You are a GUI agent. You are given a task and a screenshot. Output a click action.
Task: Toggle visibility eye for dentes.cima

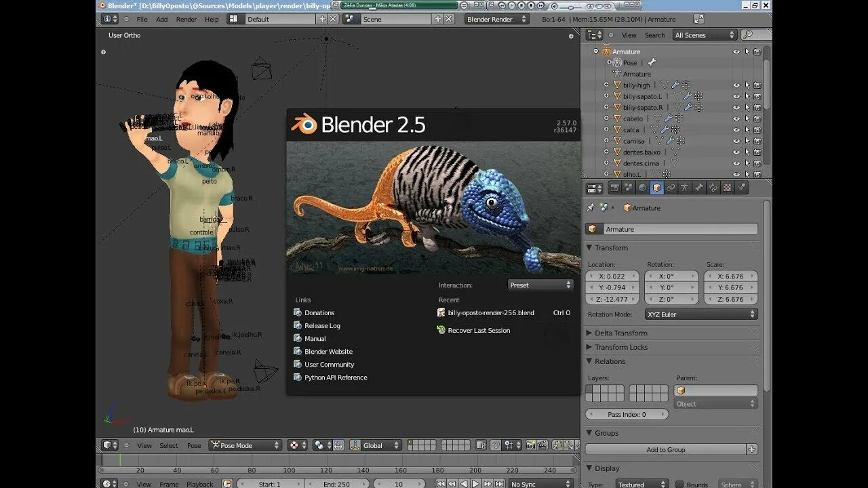pos(736,163)
